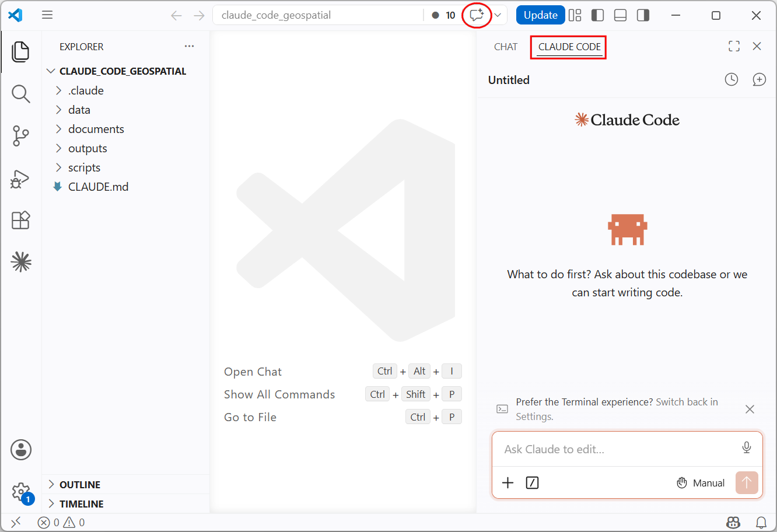777x532 pixels.
Task: Open the dropdown arrow beside the chat icon
Action: pos(498,15)
